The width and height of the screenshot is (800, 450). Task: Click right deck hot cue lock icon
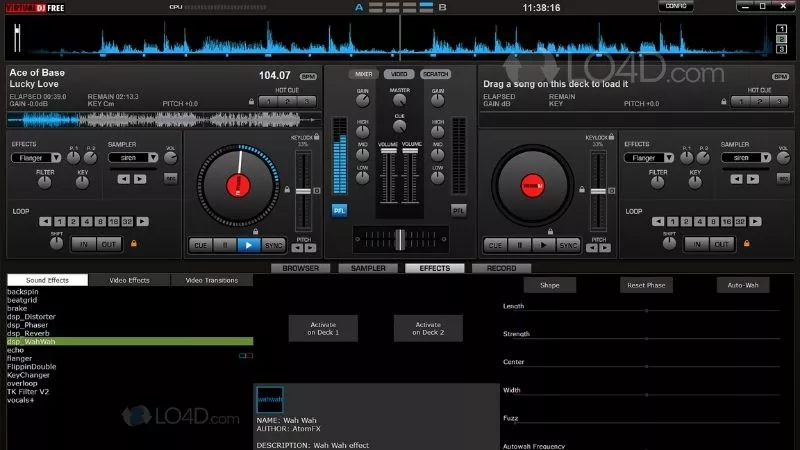[x=723, y=102]
